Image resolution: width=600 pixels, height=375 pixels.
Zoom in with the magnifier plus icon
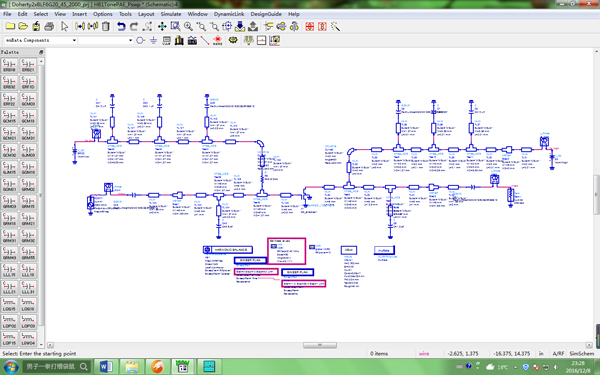click(x=188, y=26)
